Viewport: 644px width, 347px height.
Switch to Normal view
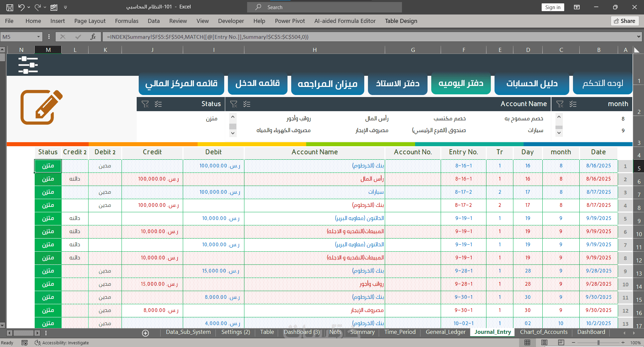click(x=528, y=343)
